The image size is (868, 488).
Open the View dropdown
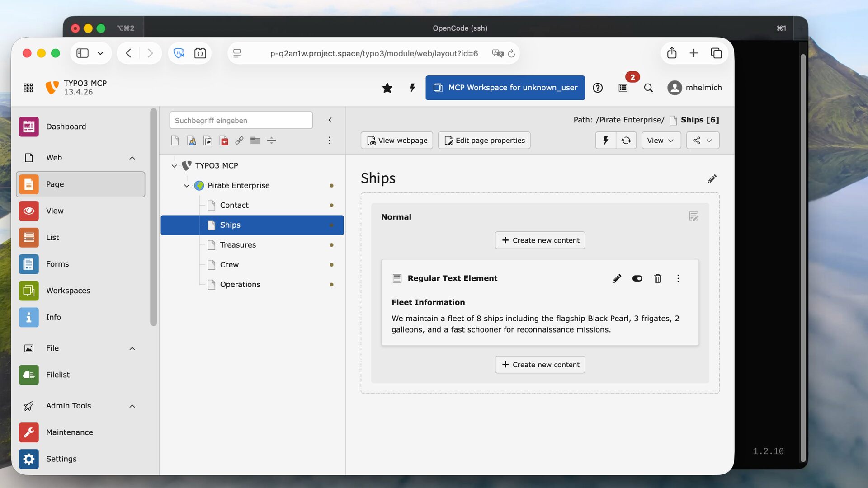point(660,141)
